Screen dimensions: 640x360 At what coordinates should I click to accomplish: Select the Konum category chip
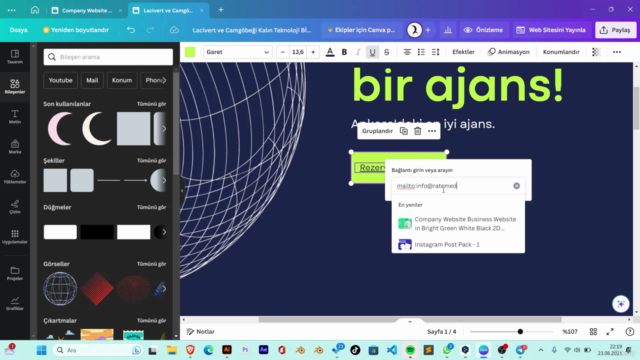click(x=122, y=80)
